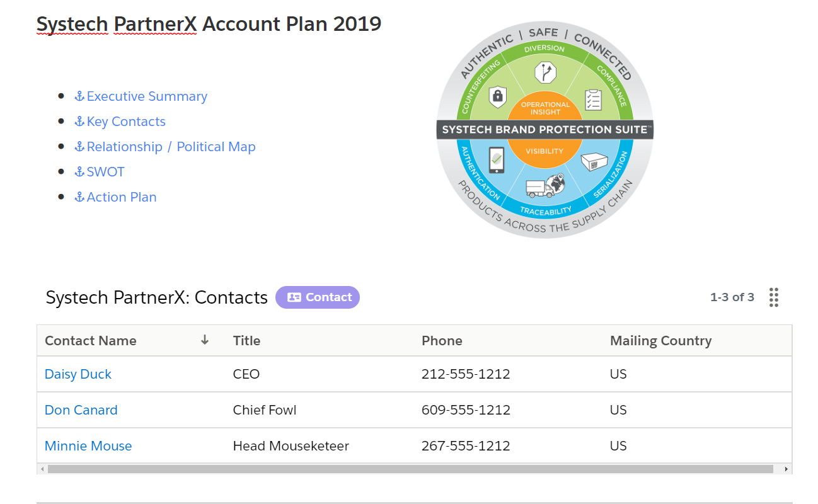818x504 pixels.
Task: Open Daisy Duck contact record
Action: (x=78, y=374)
